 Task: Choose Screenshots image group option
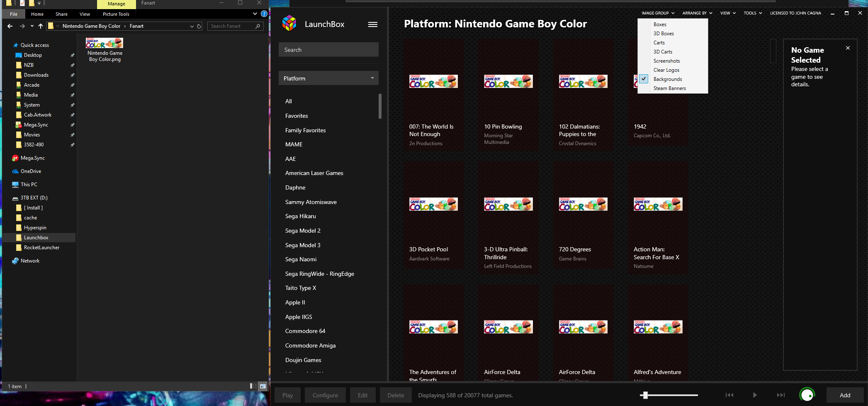(666, 61)
